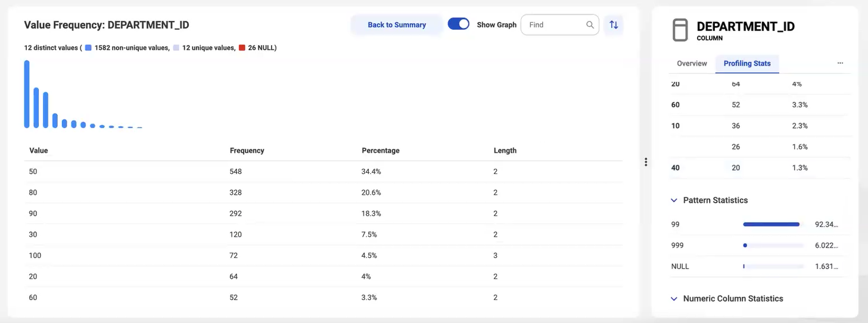868x323 pixels.
Task: Click the red NULL legend square
Action: click(x=242, y=48)
